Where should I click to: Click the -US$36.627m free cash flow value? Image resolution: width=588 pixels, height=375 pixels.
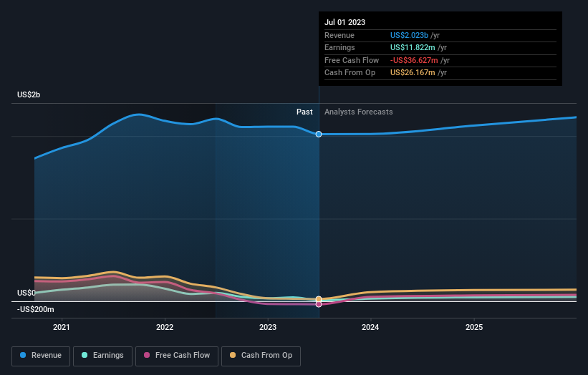click(414, 60)
